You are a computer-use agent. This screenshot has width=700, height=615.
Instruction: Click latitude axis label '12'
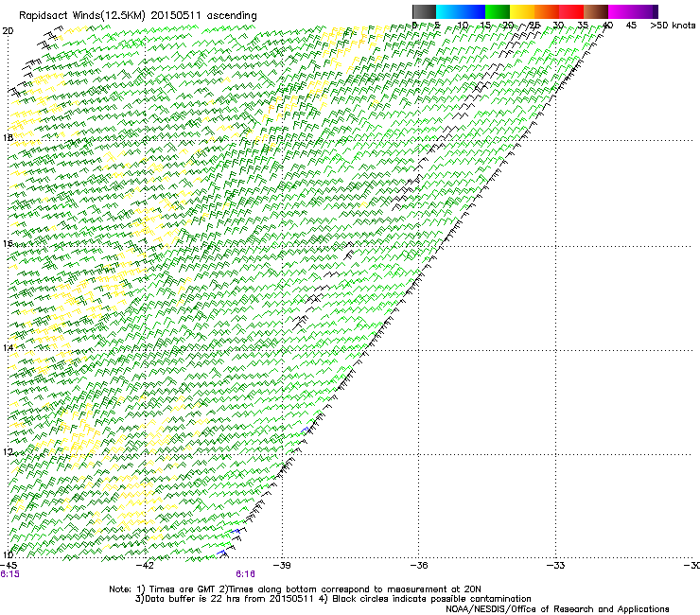click(x=8, y=452)
